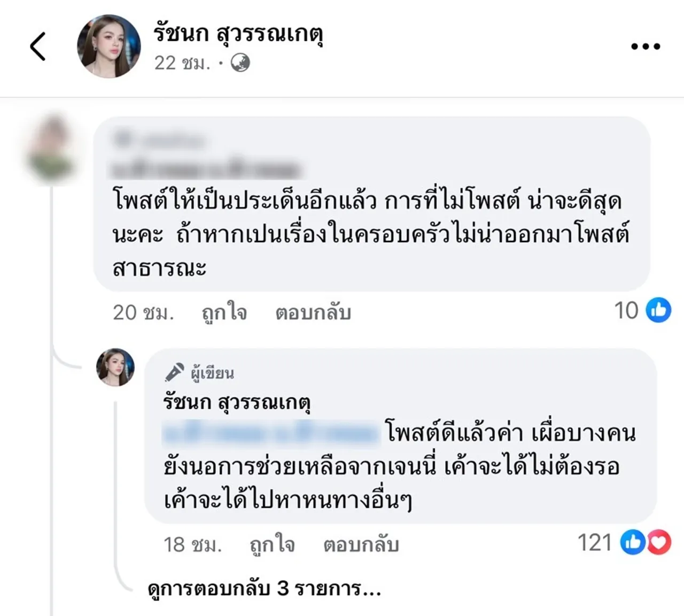Toggle Like on the first comment
Image resolution: width=684 pixels, height=616 pixels.
pos(224,313)
